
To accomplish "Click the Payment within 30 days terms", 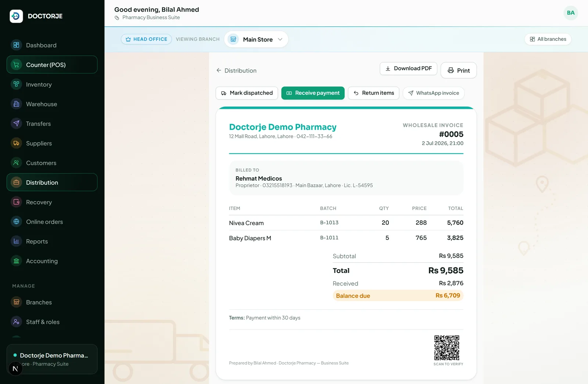I will click(273, 318).
